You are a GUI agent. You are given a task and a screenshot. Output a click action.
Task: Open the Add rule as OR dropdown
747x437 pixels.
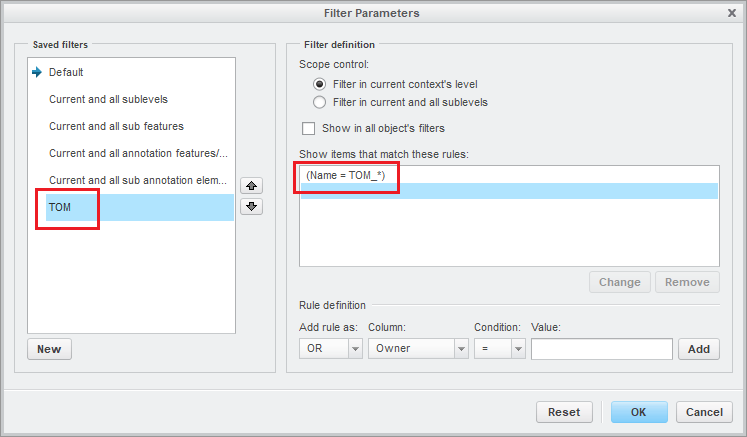(x=354, y=349)
